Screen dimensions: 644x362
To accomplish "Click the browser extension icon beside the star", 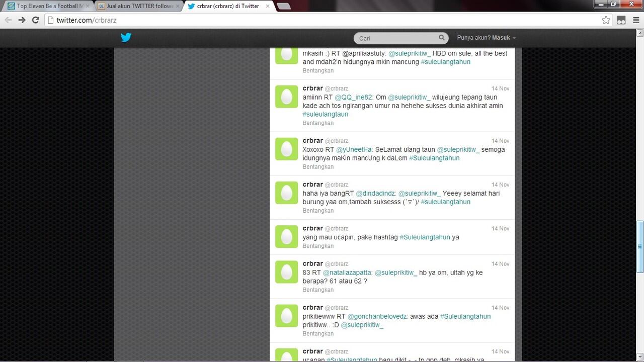I will click(621, 20).
